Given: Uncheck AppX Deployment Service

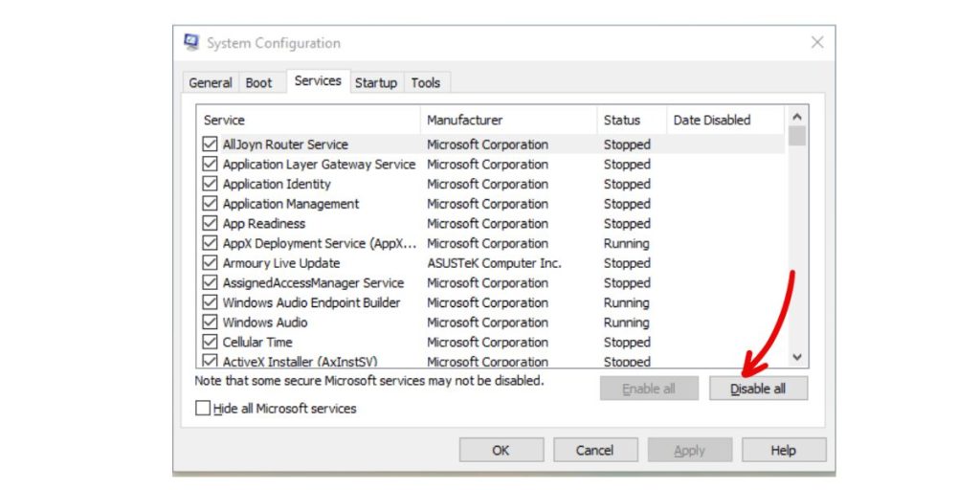Looking at the screenshot, I should pos(210,243).
